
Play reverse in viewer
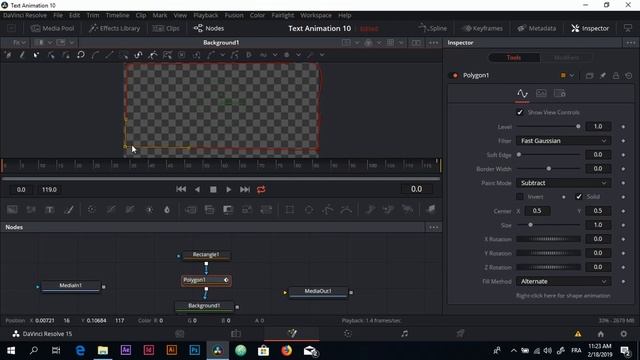197,189
